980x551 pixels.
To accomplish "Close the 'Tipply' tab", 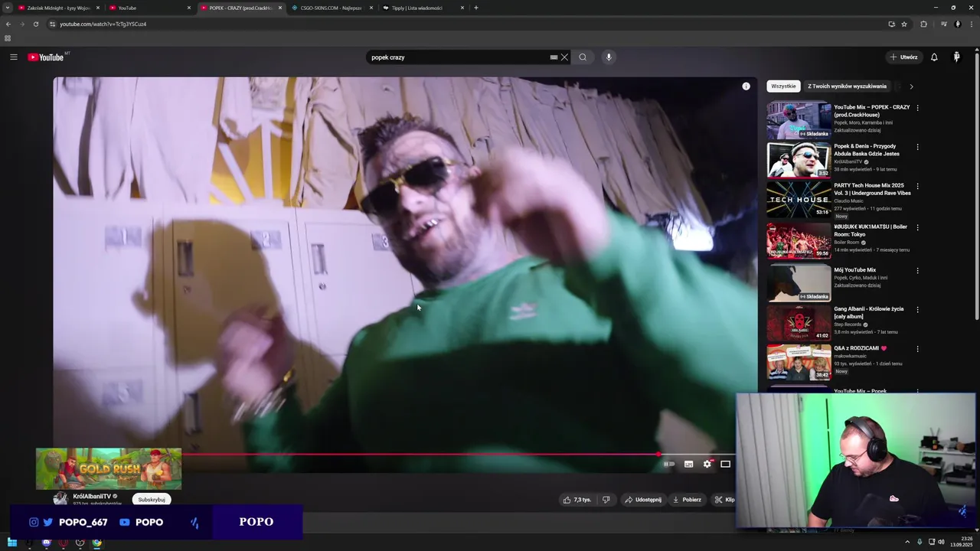I will 462,8.
